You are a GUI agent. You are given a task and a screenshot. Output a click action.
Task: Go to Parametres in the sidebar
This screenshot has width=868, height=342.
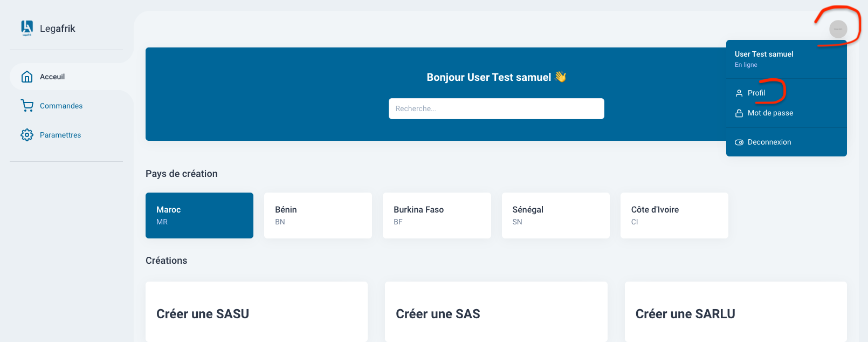pos(60,135)
